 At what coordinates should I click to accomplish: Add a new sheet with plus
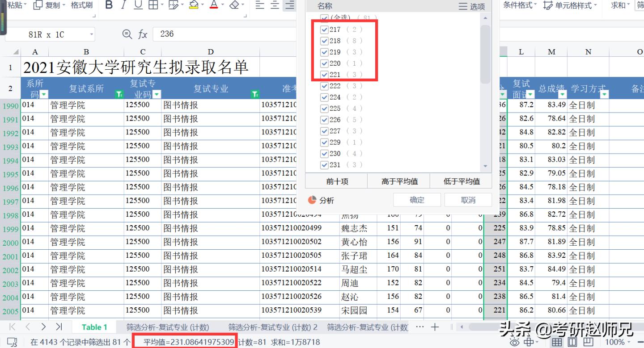click(x=435, y=327)
